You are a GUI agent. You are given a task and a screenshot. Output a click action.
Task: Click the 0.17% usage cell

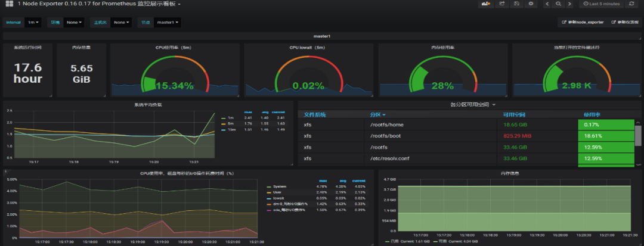[x=606, y=124]
